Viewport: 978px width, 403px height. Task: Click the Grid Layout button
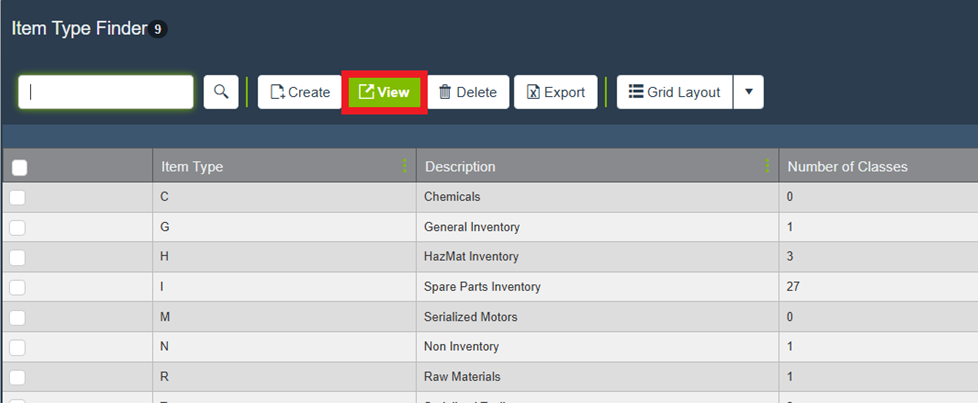[675, 92]
